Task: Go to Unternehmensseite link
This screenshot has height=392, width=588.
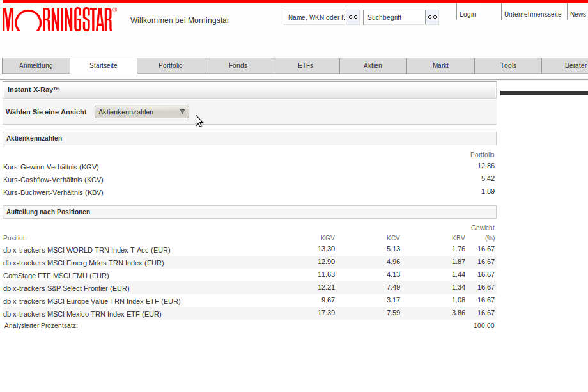Action: click(x=532, y=14)
